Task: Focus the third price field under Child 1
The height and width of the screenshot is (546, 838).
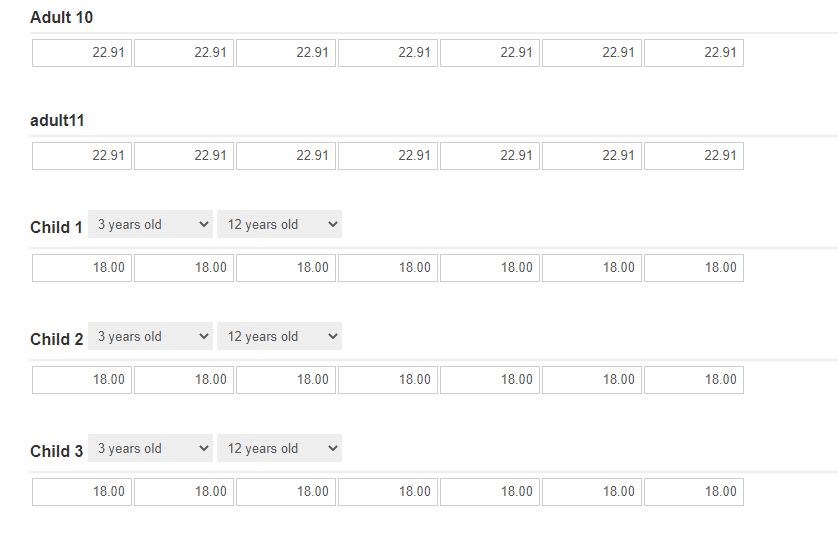Action: 286,268
